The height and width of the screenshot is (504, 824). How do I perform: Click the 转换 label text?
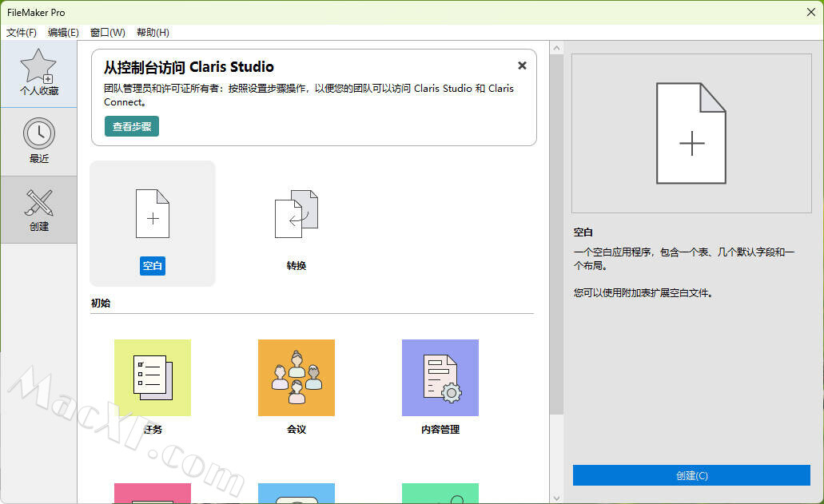[297, 266]
